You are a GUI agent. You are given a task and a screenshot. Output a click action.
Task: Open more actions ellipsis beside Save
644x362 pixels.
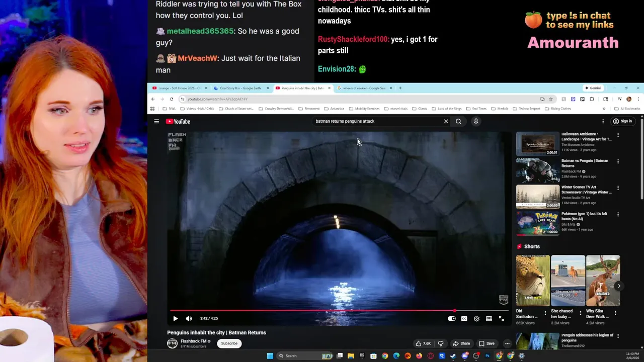tap(507, 343)
